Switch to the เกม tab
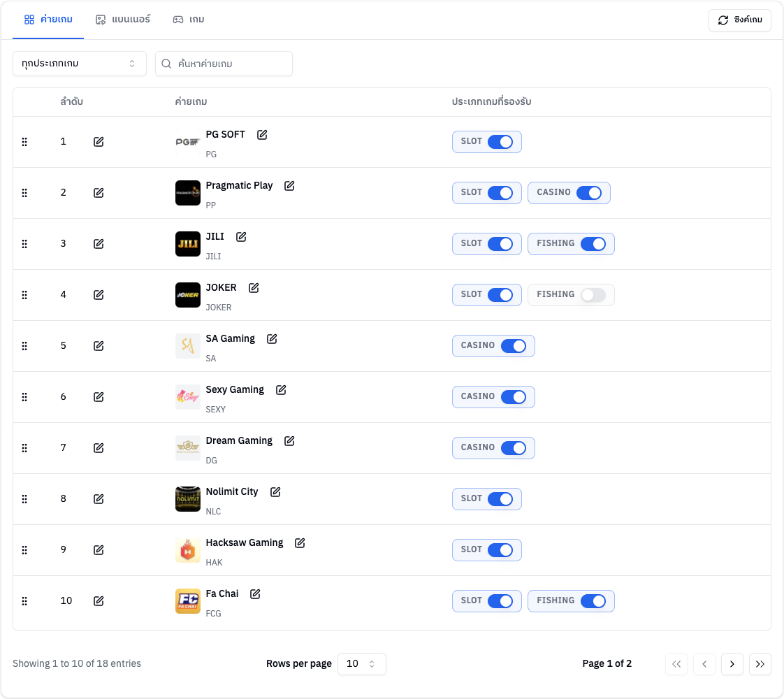The image size is (784, 699). [x=189, y=20]
